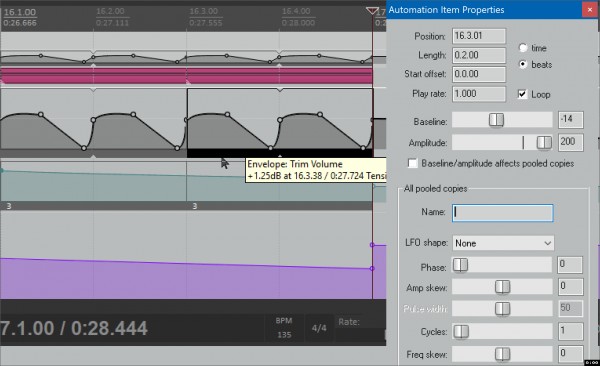
Task: Click the Start offset input field
Action: [x=479, y=74]
